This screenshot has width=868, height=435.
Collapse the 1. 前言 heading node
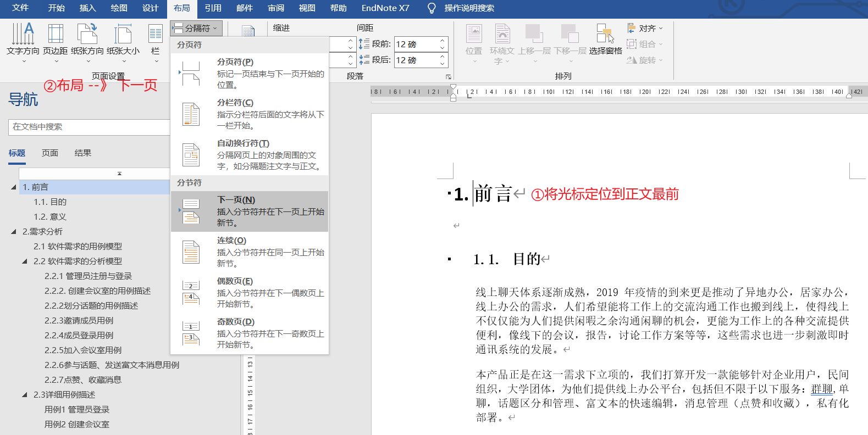(14, 187)
